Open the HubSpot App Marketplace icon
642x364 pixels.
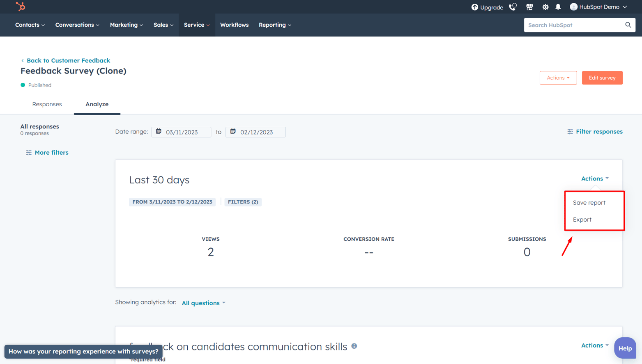pyautogui.click(x=529, y=7)
